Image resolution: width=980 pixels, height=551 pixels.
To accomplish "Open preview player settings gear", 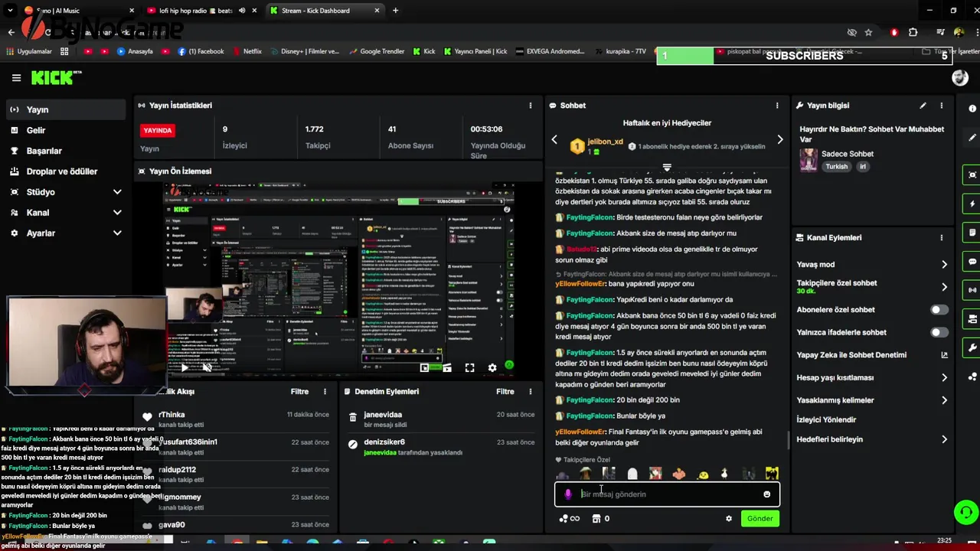I will point(492,368).
